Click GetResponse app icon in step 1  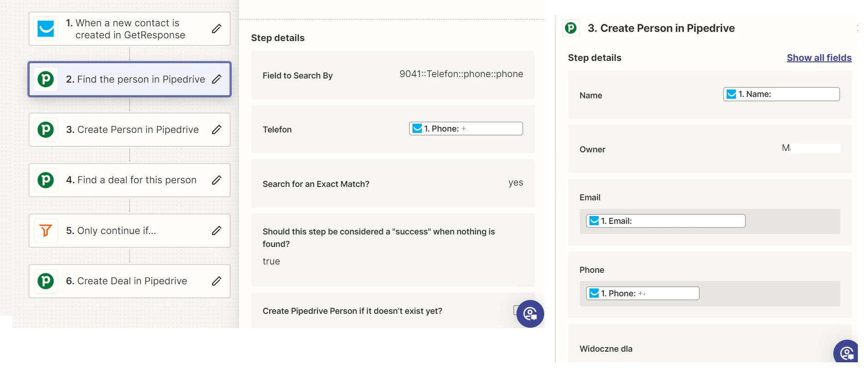pos(46,29)
